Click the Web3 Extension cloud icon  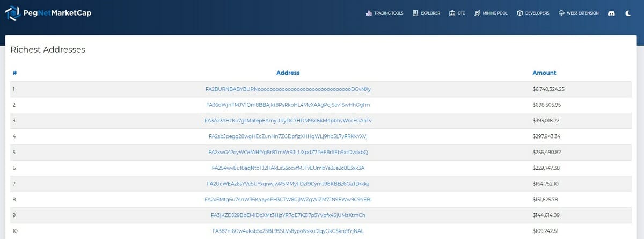[561, 13]
